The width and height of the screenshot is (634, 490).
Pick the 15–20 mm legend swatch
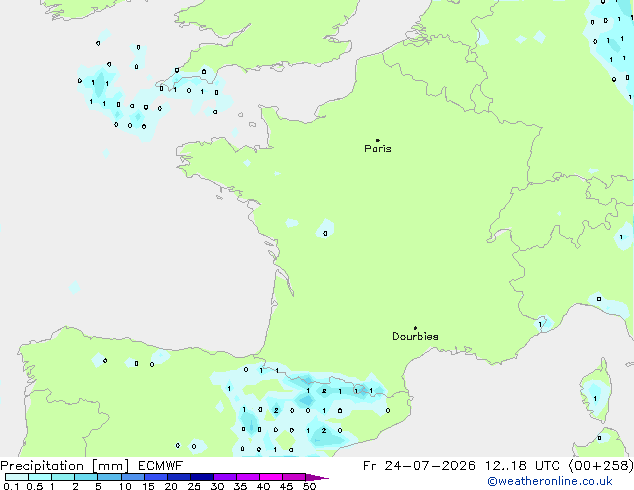[155, 477]
